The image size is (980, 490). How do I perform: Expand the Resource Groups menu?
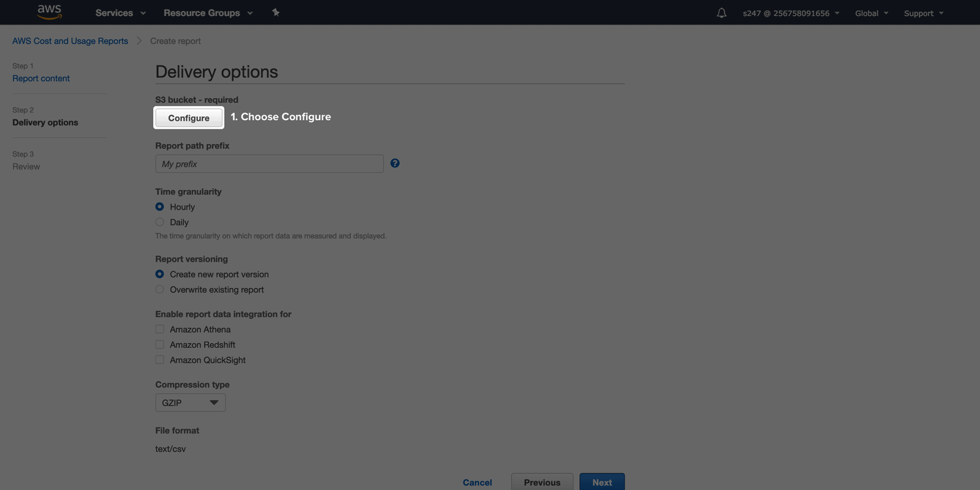click(208, 13)
